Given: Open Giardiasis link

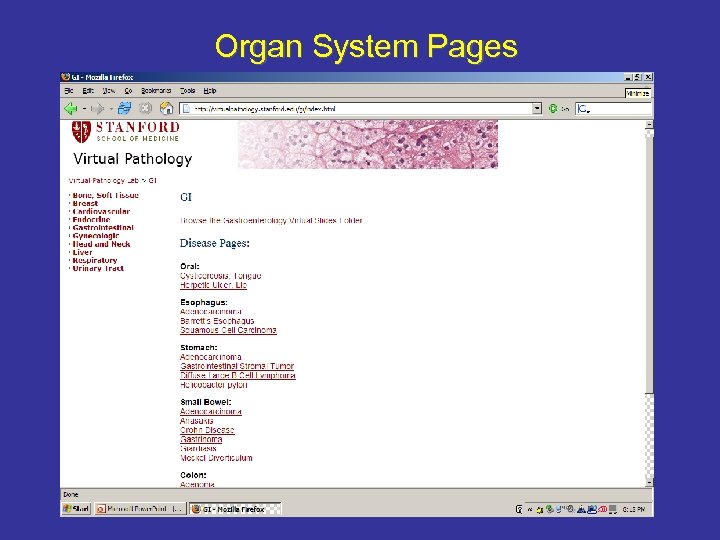Looking at the screenshot, I should tap(198, 449).
